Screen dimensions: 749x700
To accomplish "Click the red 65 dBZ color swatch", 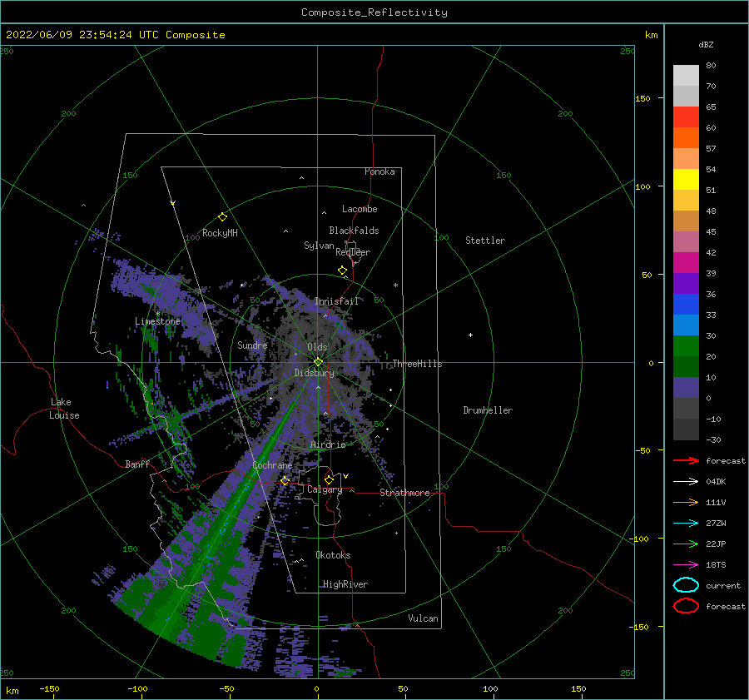I will 686,117.
